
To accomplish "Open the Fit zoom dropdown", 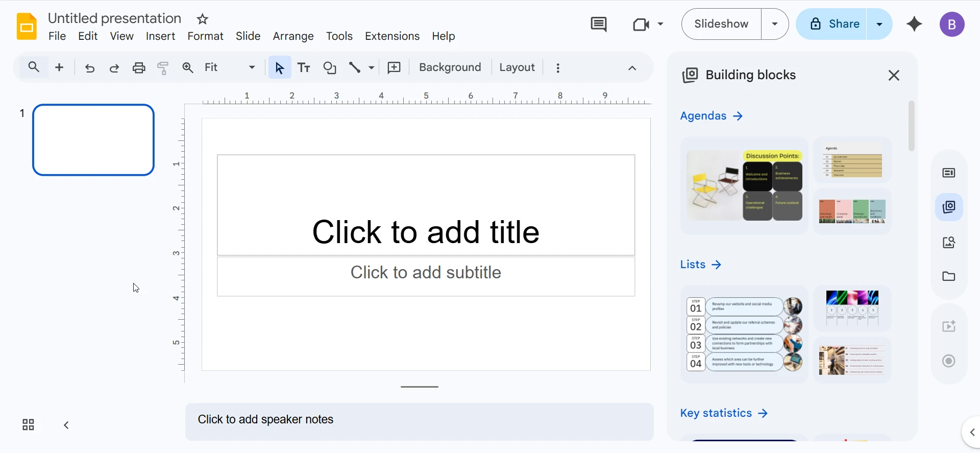I will [230, 68].
